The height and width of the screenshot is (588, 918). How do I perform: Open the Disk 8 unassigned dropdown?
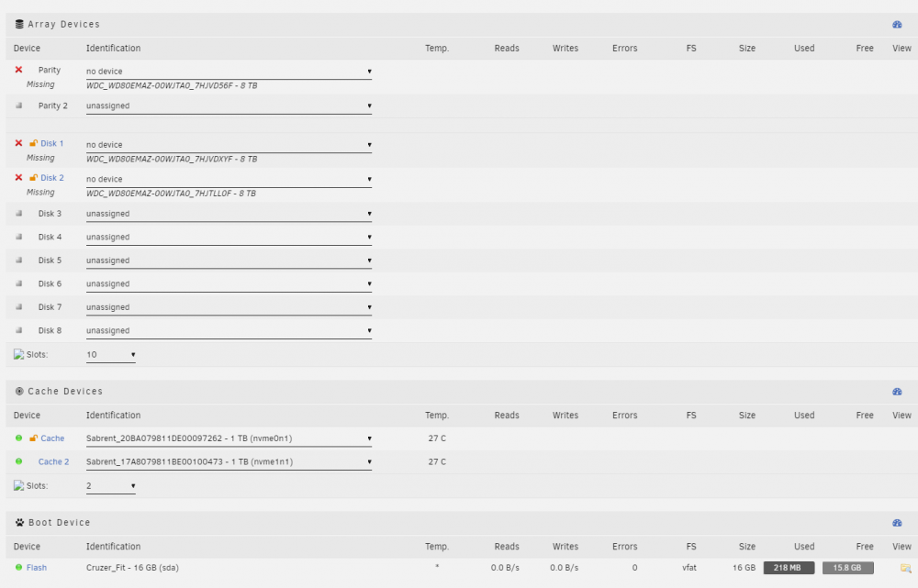point(229,330)
